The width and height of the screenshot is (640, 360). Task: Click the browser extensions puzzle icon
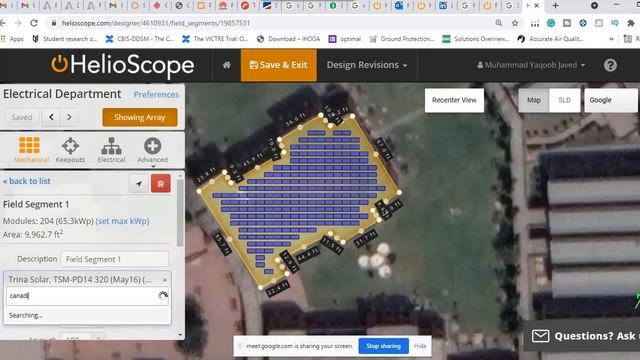[x=631, y=23]
